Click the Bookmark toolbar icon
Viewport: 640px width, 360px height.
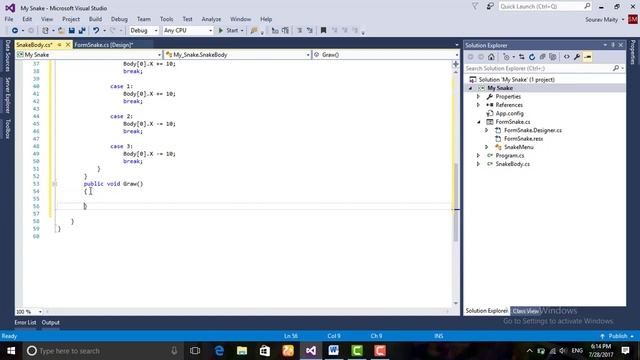point(323,31)
